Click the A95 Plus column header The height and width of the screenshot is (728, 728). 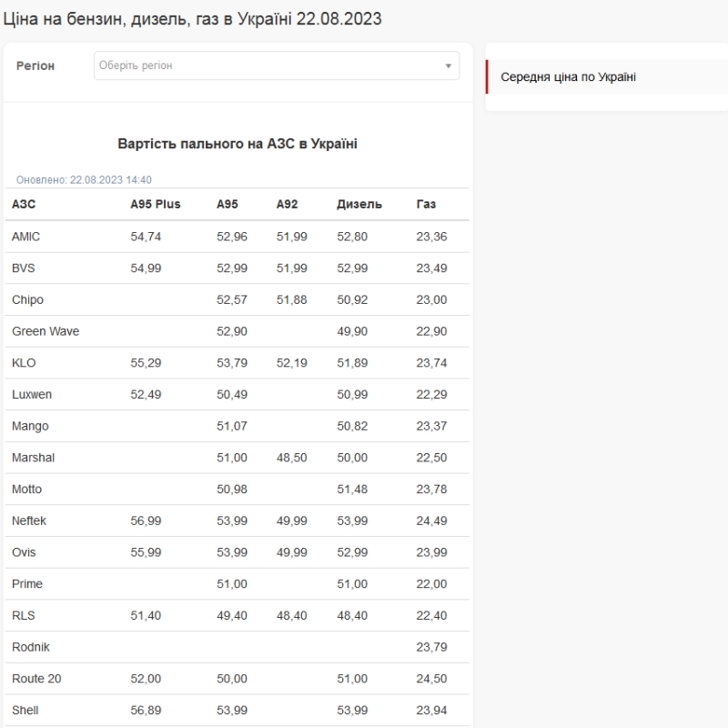pos(156,204)
